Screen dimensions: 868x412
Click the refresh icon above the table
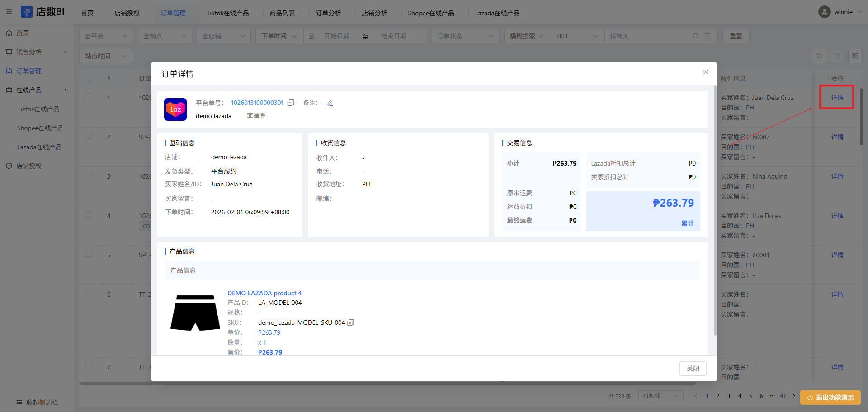[x=819, y=56]
